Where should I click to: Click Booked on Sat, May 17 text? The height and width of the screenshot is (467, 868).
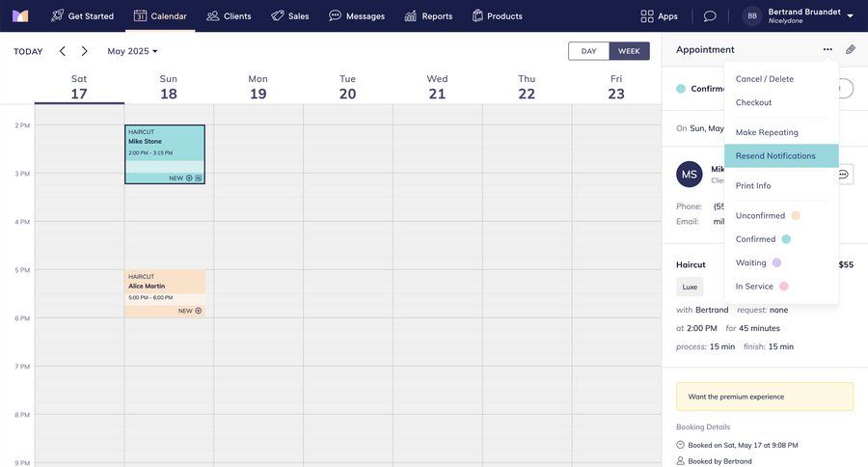[743, 445]
